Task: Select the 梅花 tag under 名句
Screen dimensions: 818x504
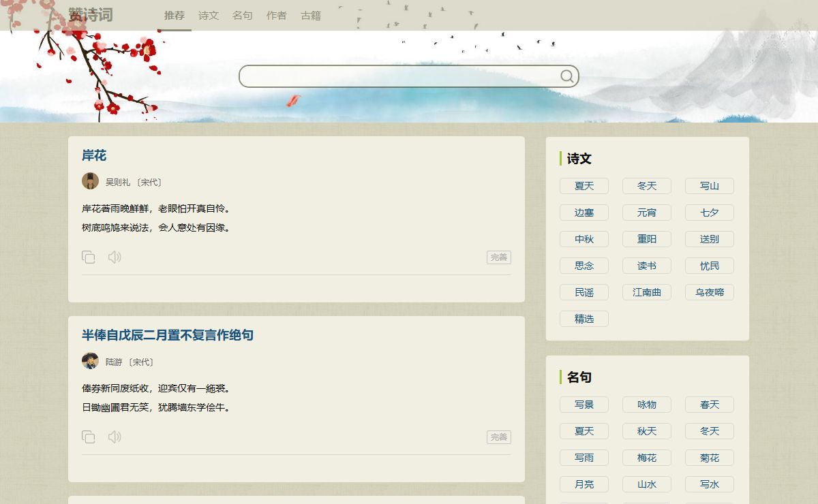Action: [x=647, y=458]
